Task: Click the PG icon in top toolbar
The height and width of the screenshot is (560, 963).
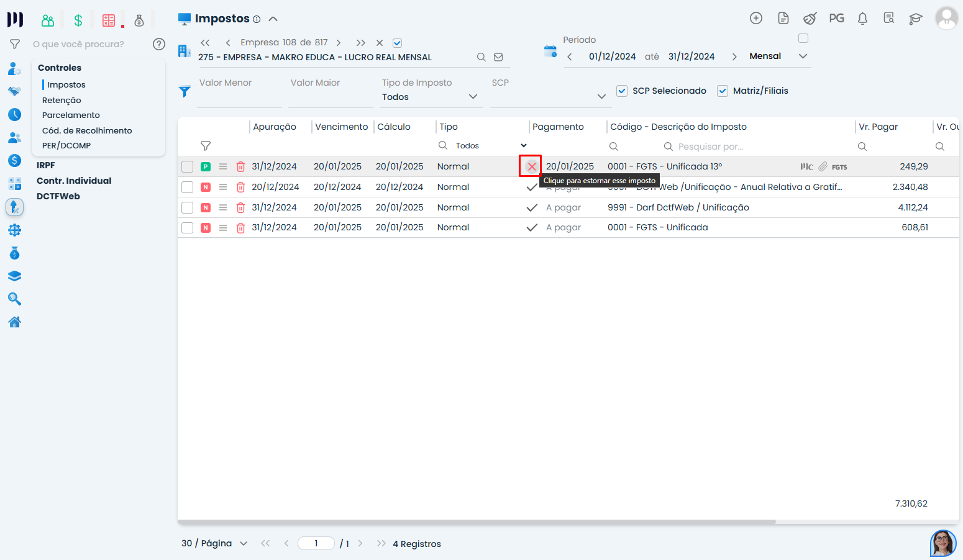Action: [836, 19]
